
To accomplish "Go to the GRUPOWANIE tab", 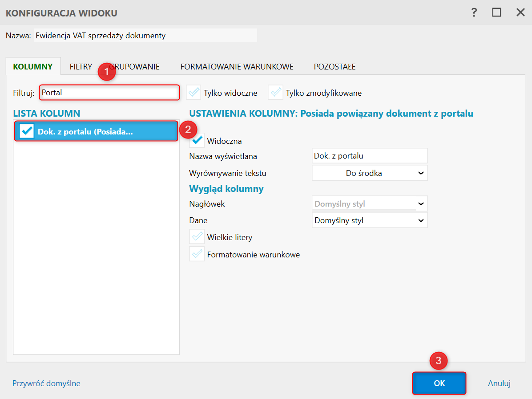I will pos(135,66).
